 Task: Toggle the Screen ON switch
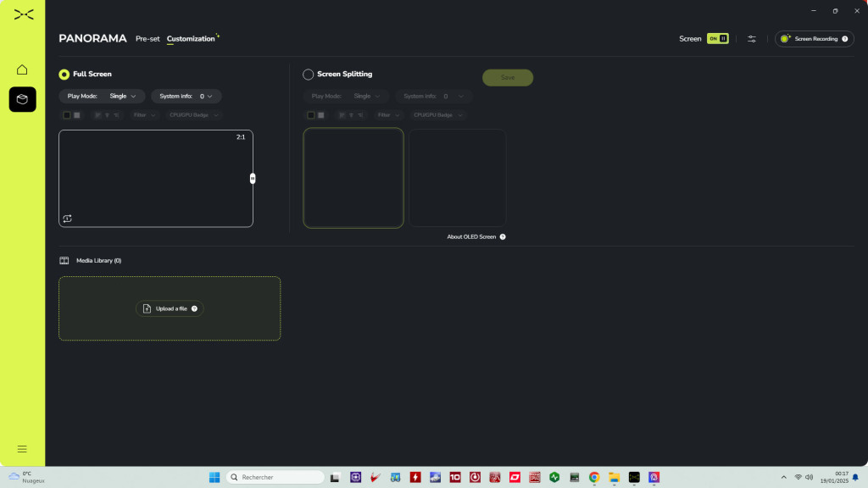pos(717,39)
